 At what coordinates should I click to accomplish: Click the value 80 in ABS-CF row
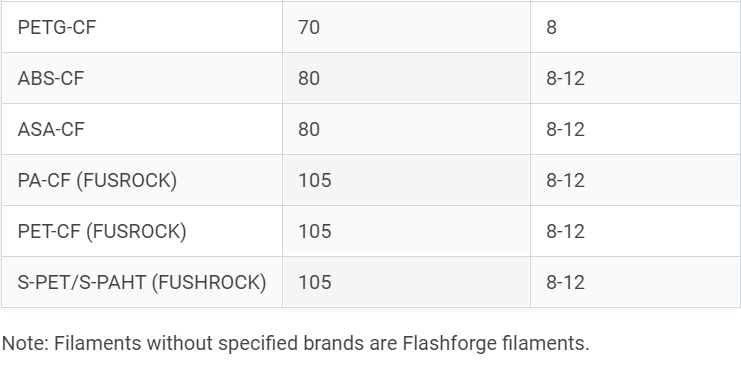click(309, 78)
